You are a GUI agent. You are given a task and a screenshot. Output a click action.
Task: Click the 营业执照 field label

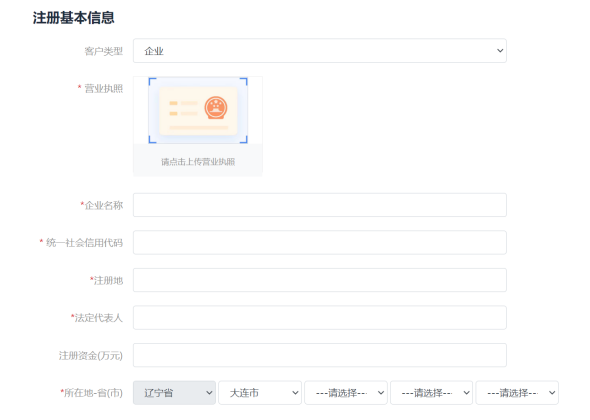tap(103, 88)
